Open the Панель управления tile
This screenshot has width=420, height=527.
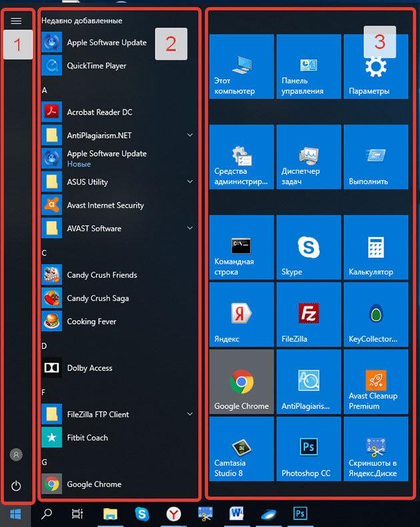coord(309,67)
